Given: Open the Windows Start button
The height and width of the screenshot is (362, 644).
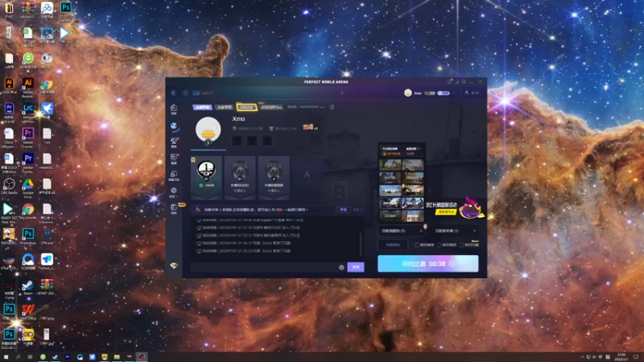Looking at the screenshot, I should point(6,357).
